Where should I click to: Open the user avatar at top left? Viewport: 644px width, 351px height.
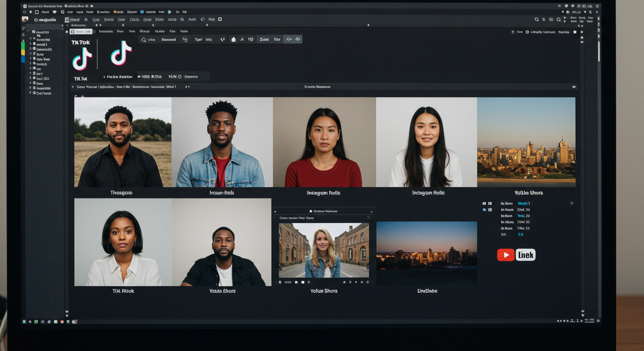(25, 20)
